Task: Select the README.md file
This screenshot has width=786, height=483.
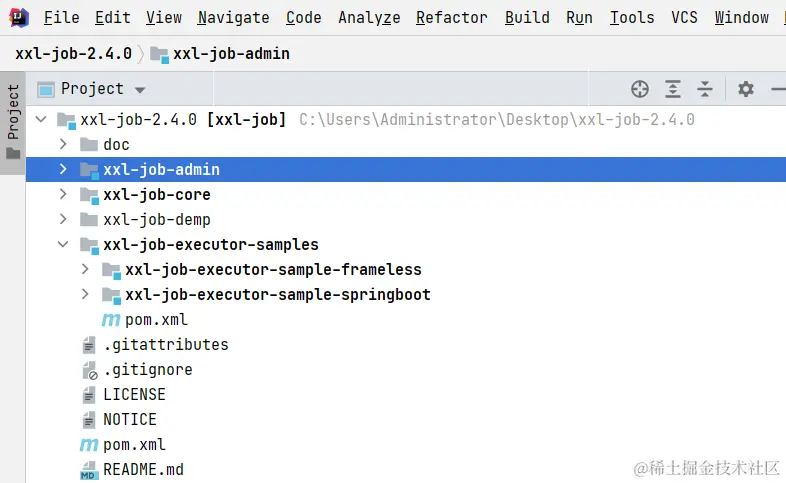Action: (406, 469)
